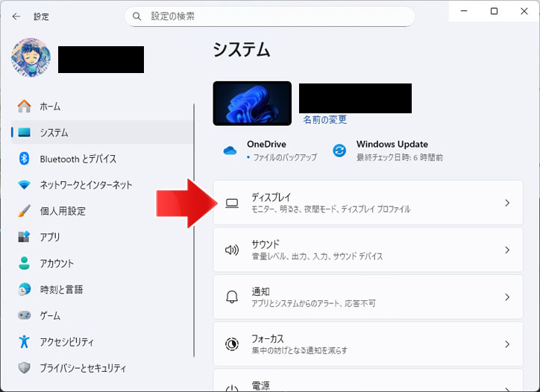Viewport: 540px width, 392px height.
Task: Open the ゲーム controller icon
Action: [25, 315]
